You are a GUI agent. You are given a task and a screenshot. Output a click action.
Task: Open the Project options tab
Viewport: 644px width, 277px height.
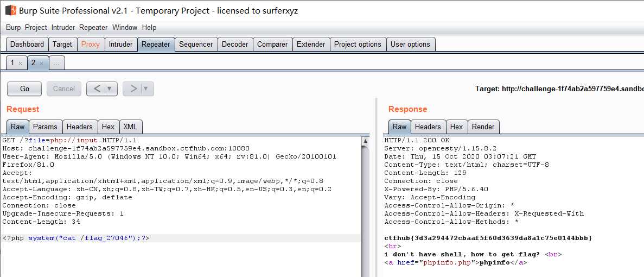coord(358,45)
